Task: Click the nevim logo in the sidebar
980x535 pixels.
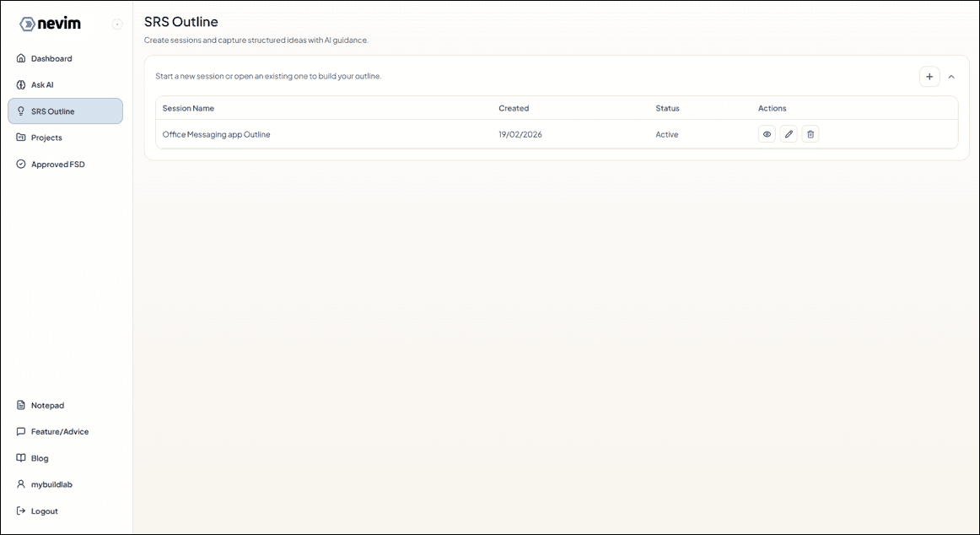Action: (51, 24)
